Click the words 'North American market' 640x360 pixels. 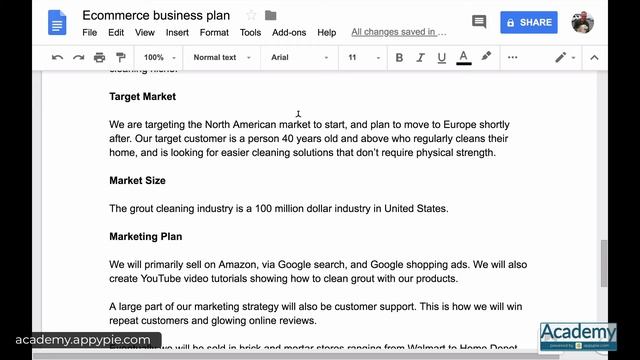tap(258, 124)
